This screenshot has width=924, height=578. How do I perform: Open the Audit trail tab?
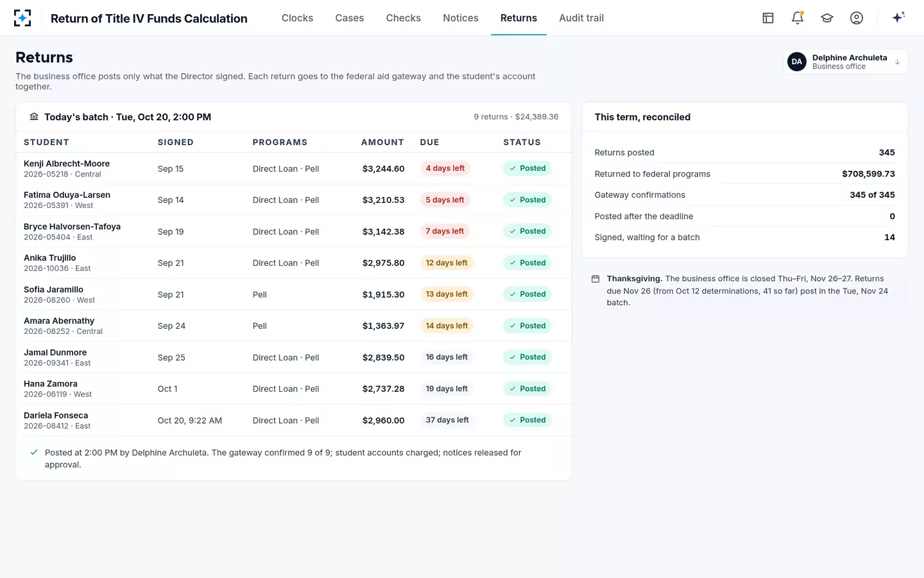tap(581, 18)
